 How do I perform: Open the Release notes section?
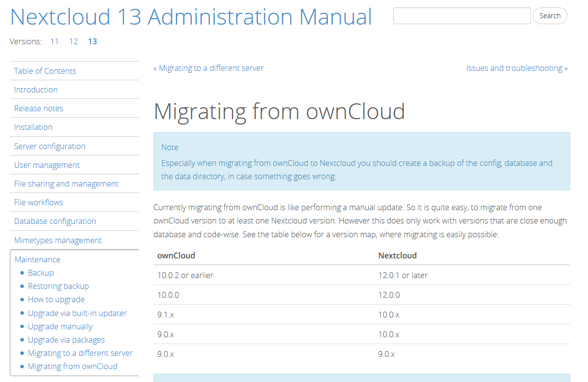(x=39, y=108)
